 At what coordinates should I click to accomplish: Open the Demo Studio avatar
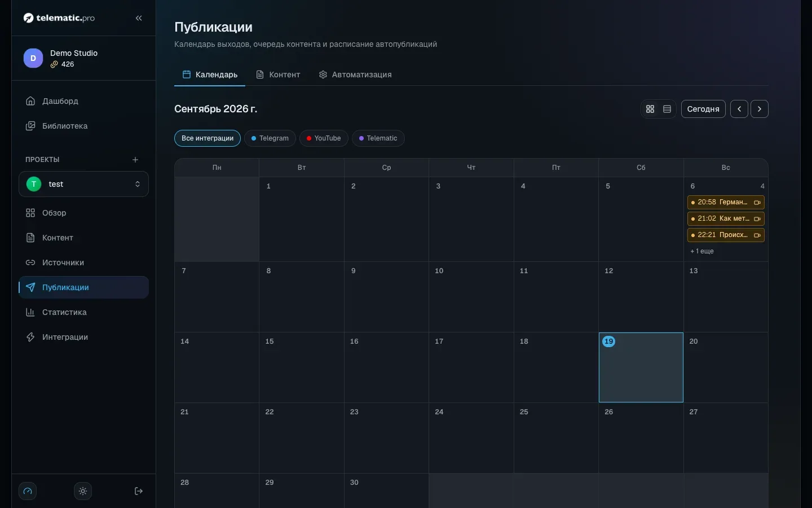pyautogui.click(x=33, y=58)
